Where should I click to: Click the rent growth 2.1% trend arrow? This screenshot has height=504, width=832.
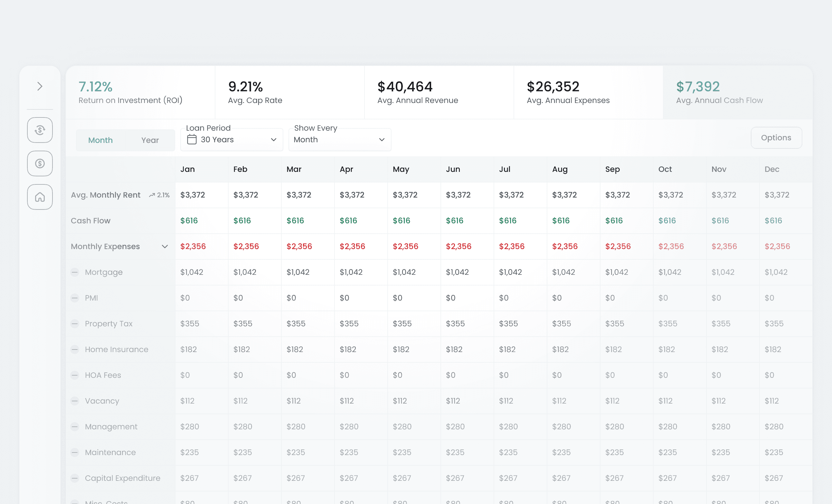coord(152,195)
